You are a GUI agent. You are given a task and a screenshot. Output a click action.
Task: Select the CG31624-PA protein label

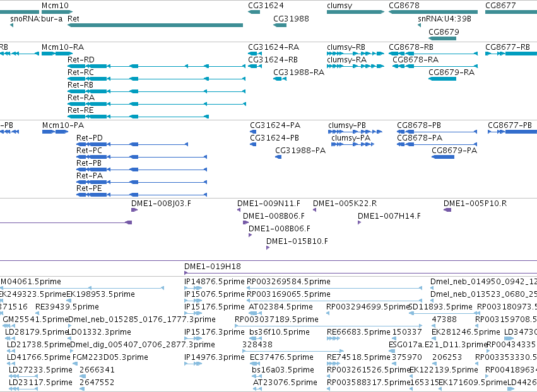click(275, 125)
